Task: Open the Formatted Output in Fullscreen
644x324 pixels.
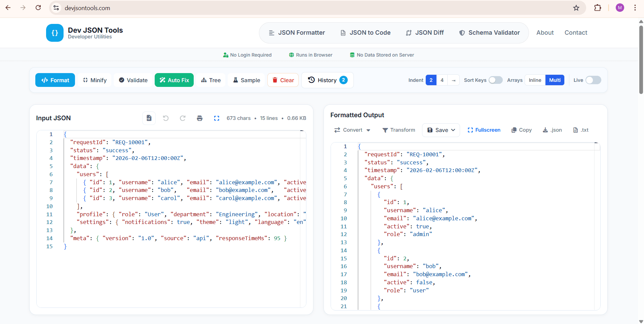Action: pyautogui.click(x=484, y=130)
